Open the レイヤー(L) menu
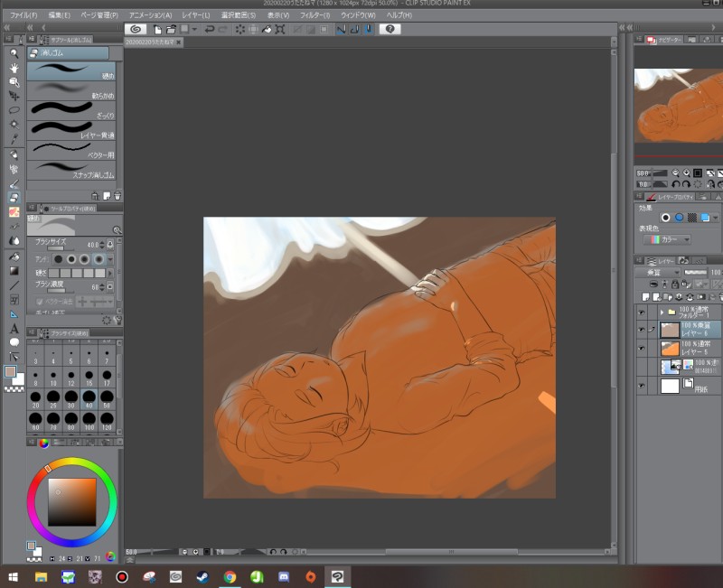 (x=196, y=15)
